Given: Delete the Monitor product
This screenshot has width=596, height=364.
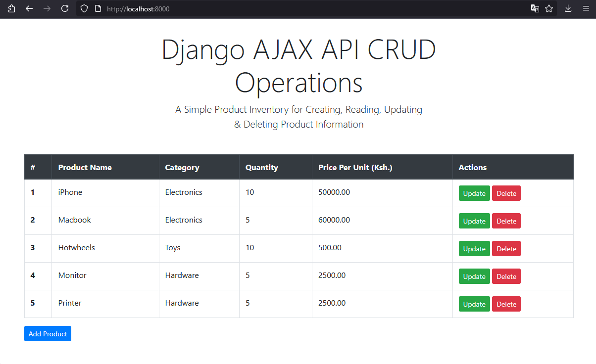Looking at the screenshot, I should coord(506,276).
